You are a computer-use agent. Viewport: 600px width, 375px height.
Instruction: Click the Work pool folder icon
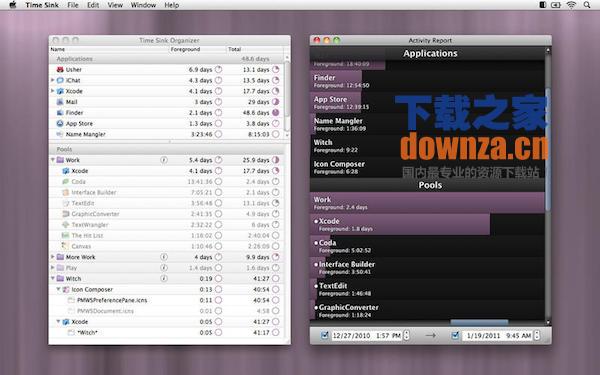(x=60, y=160)
